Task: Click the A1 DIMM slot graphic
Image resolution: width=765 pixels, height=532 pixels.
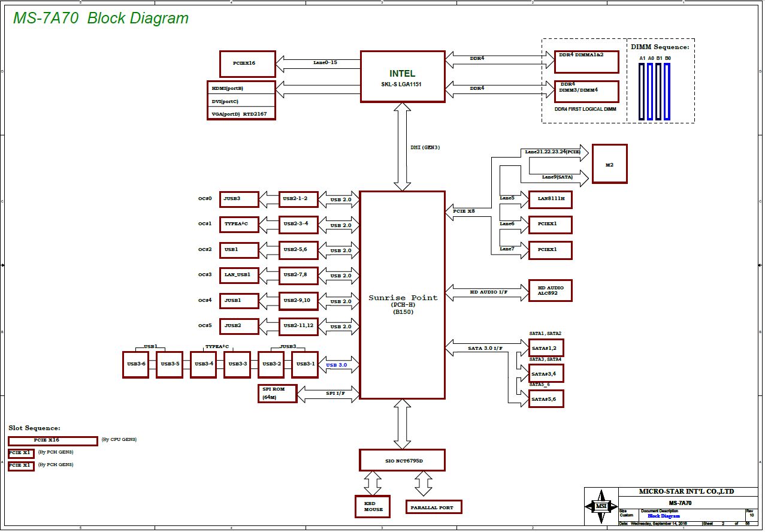Action: (x=642, y=91)
